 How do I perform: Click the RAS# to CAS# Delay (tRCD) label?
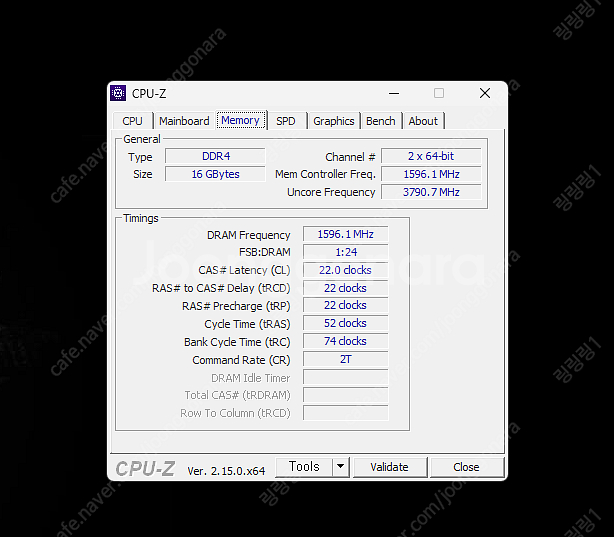221,288
